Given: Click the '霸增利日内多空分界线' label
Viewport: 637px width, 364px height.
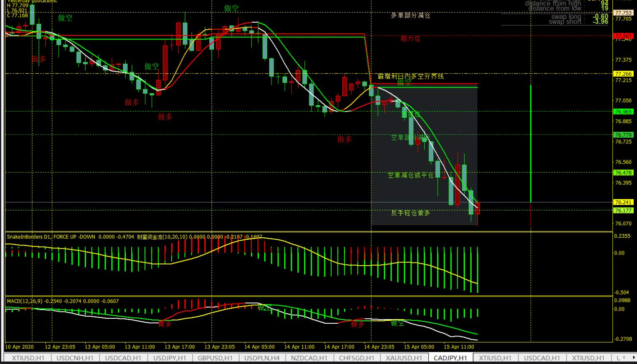Looking at the screenshot, I should [x=411, y=76].
